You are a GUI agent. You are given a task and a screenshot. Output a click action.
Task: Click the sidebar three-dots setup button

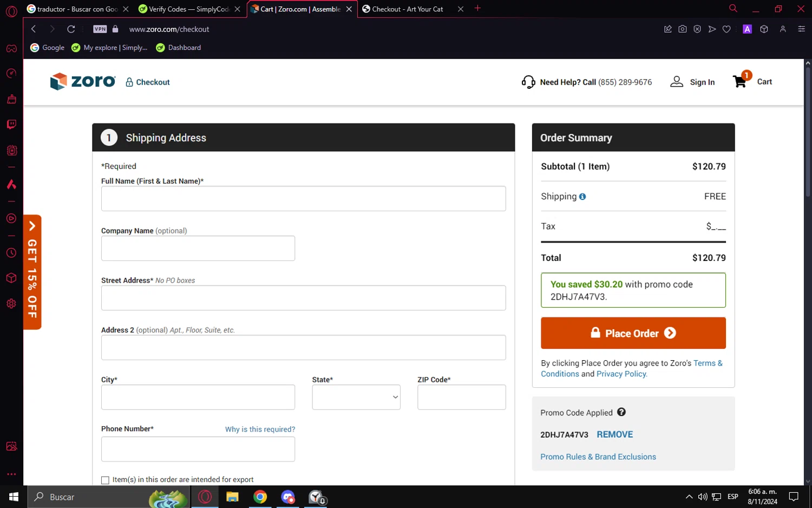pyautogui.click(x=11, y=474)
